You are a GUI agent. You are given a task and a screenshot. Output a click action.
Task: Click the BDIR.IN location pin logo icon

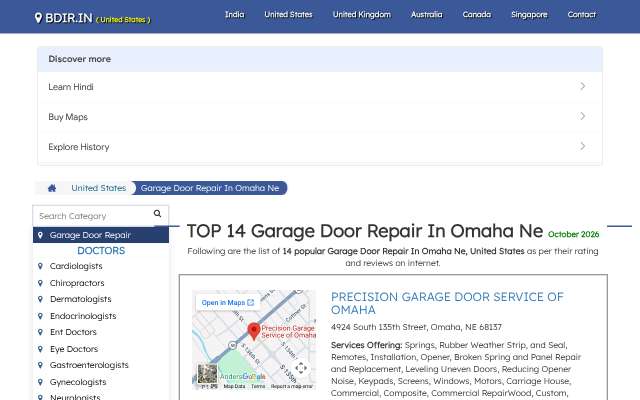(x=38, y=18)
